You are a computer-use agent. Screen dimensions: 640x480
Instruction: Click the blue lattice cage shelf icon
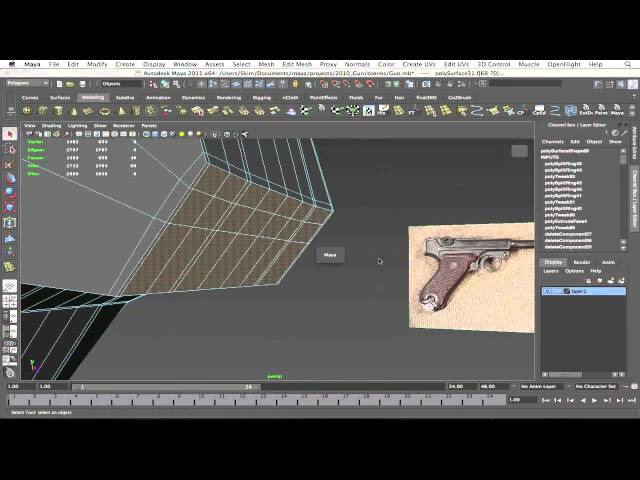pyautogui.click(x=570, y=111)
